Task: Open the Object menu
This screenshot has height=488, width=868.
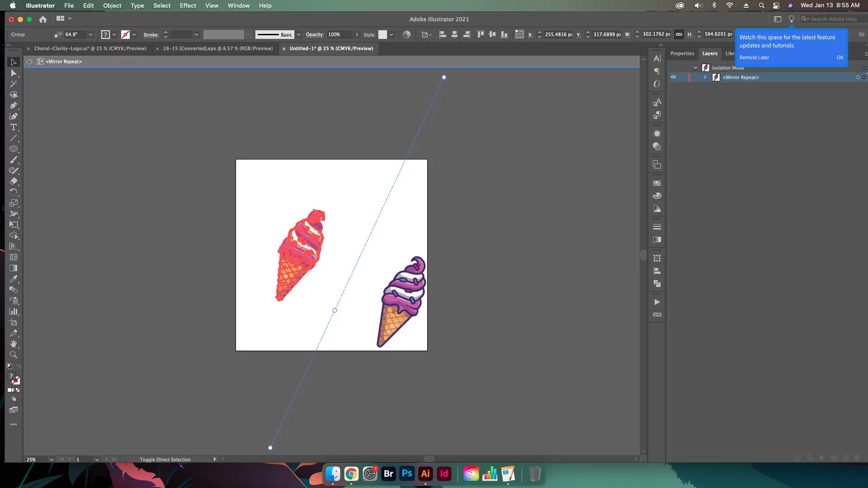Action: point(112,5)
